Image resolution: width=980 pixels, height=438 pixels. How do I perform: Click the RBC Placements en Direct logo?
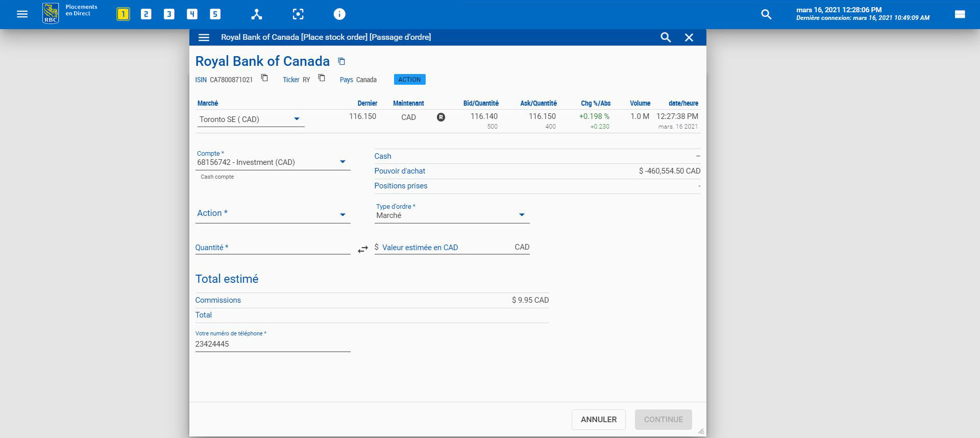tap(70, 14)
